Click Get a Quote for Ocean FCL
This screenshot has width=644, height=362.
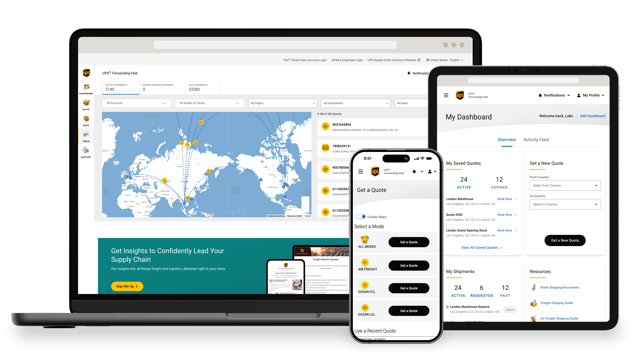[x=408, y=288]
